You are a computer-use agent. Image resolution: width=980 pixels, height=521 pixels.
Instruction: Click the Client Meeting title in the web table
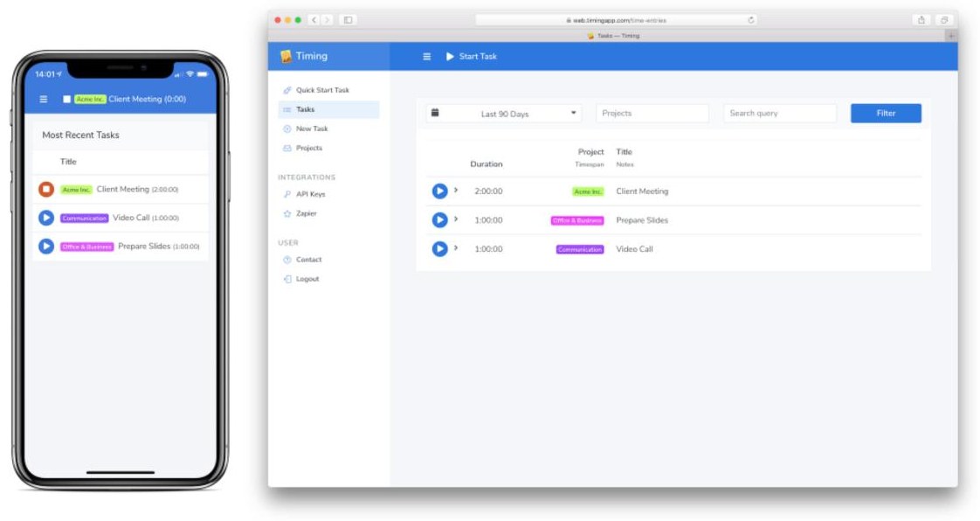tap(642, 191)
